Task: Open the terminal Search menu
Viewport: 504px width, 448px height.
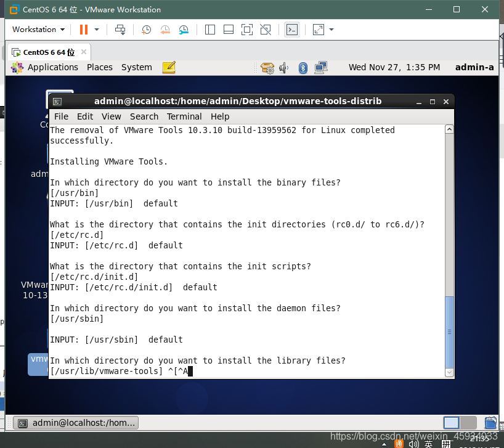Action: pyautogui.click(x=144, y=116)
